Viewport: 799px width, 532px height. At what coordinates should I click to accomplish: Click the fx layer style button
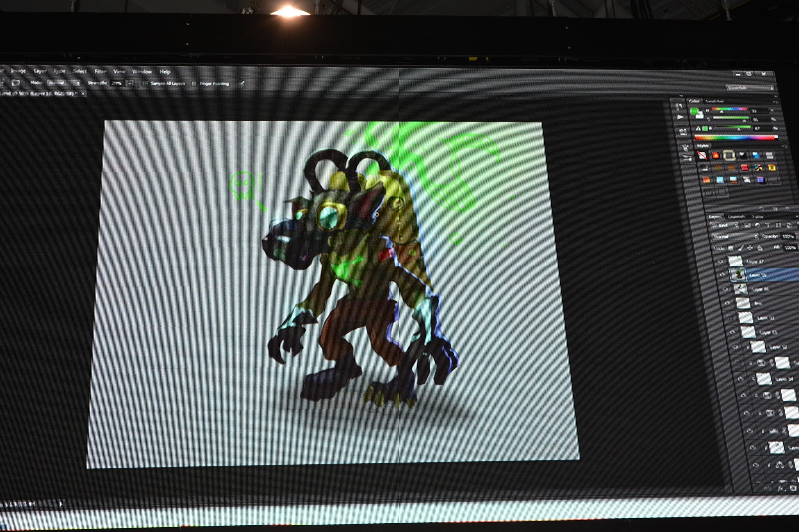(781, 489)
